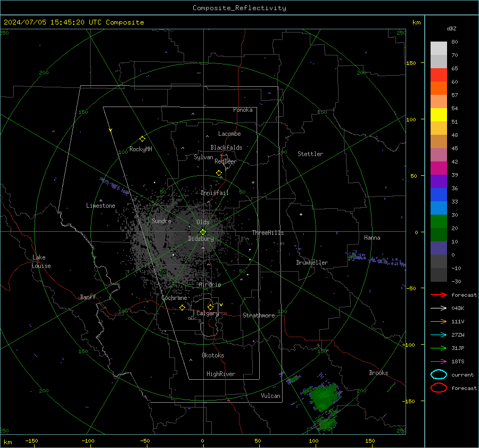Image resolution: width=479 pixels, height=448 pixels.
Task: Click the yellow diamond marker near RedDeer
Action: 219,173
